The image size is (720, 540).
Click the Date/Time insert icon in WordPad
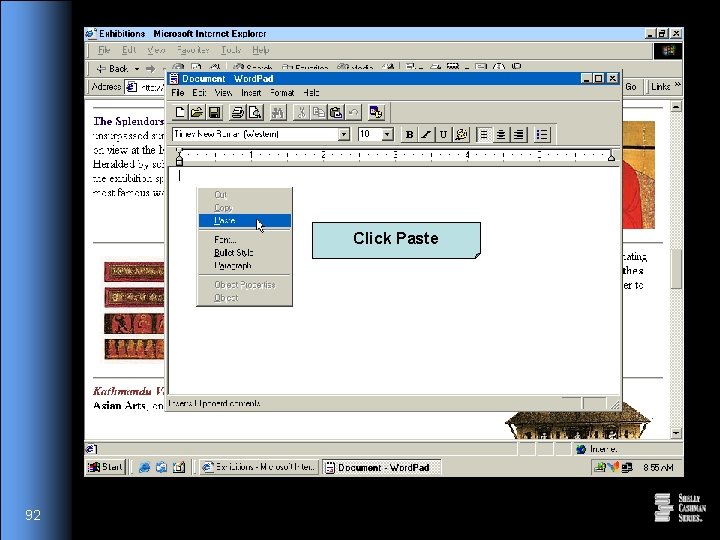click(376, 112)
